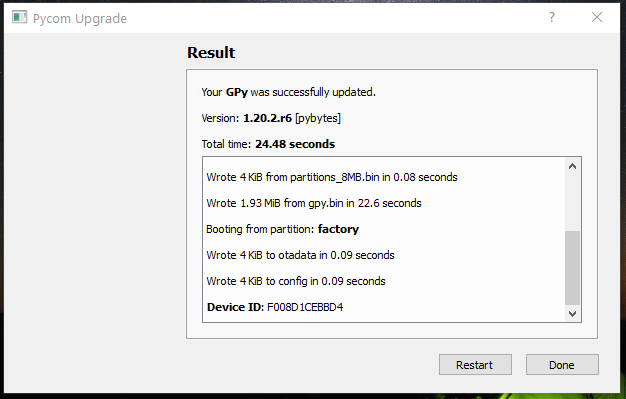Click the Pycom Upgrade app icon
Image resolution: width=626 pixels, height=399 pixels.
pyautogui.click(x=19, y=18)
